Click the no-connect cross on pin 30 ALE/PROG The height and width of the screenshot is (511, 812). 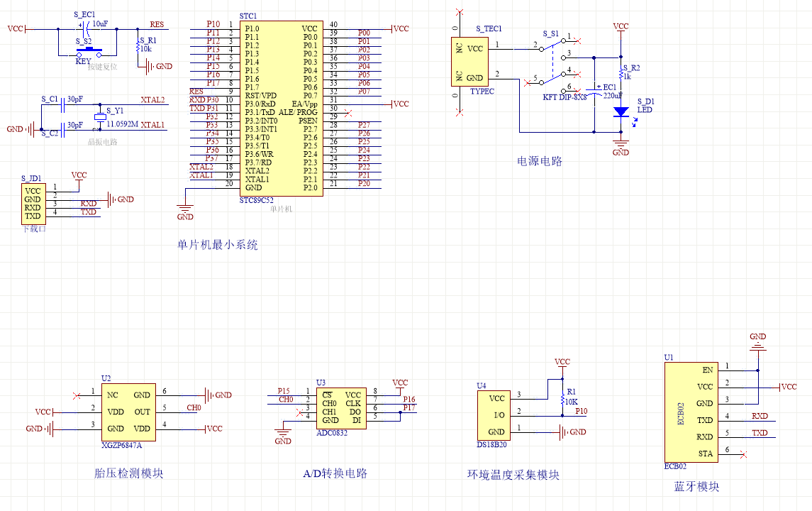point(348,112)
